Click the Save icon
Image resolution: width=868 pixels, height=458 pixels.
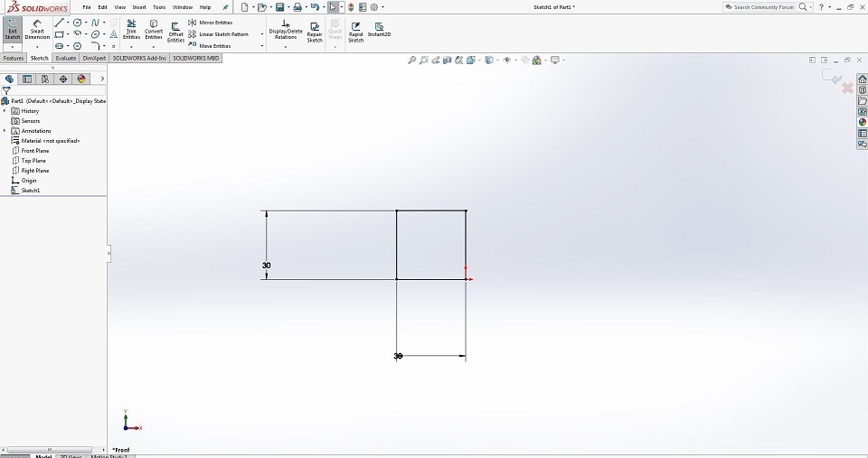pyautogui.click(x=279, y=7)
